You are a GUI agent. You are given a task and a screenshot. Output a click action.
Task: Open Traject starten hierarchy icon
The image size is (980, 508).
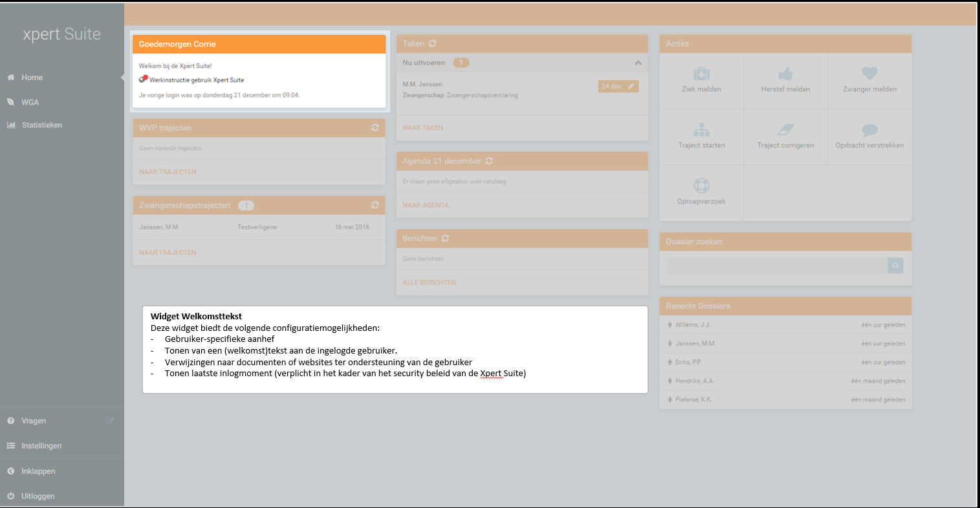[x=701, y=130]
